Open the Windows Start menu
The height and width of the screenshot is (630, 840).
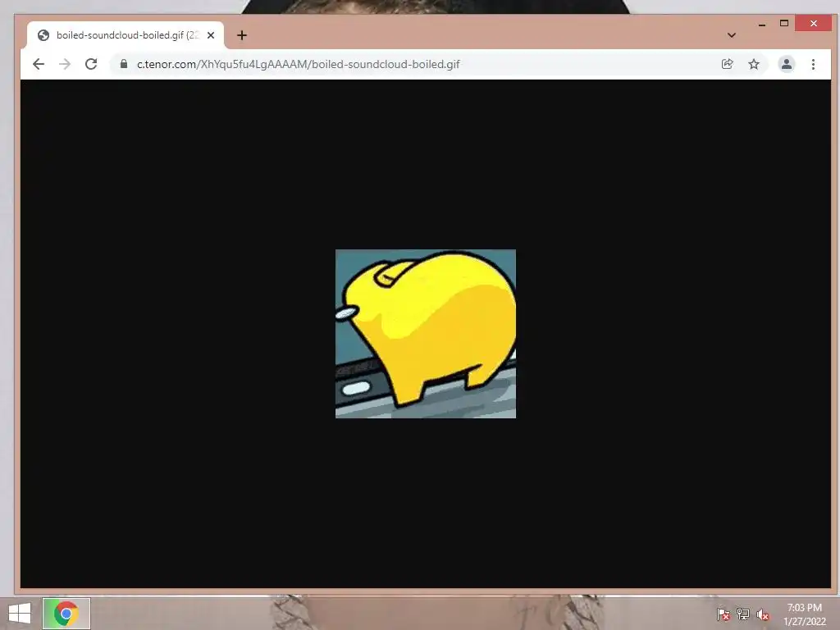pos(20,614)
